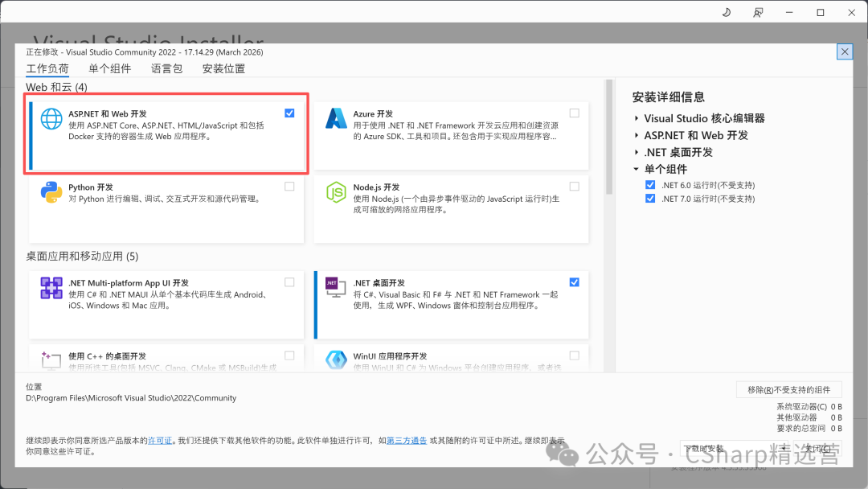The width and height of the screenshot is (868, 489).
Task: Click the ASP.NET globe workload icon
Action: click(51, 119)
